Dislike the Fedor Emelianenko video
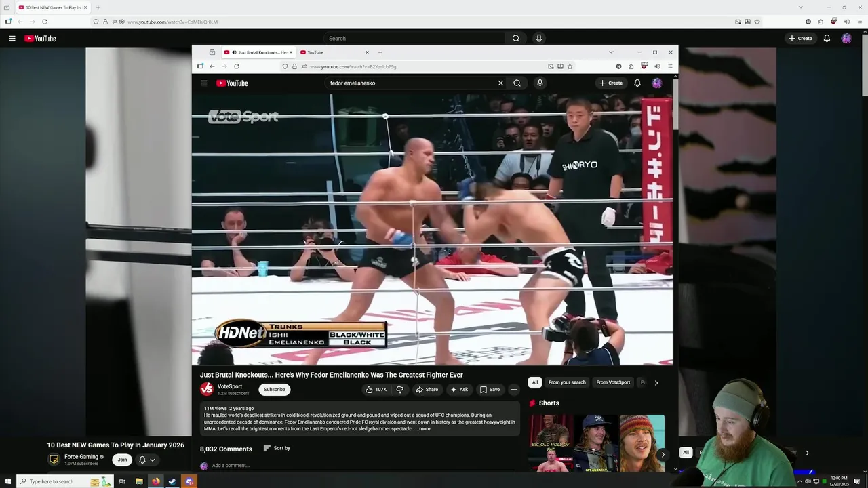The height and width of the screenshot is (488, 868). 399,390
